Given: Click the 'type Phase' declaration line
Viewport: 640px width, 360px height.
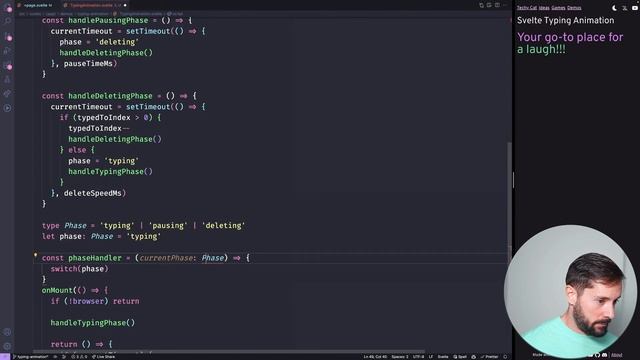Looking at the screenshot, I should click(143, 226).
